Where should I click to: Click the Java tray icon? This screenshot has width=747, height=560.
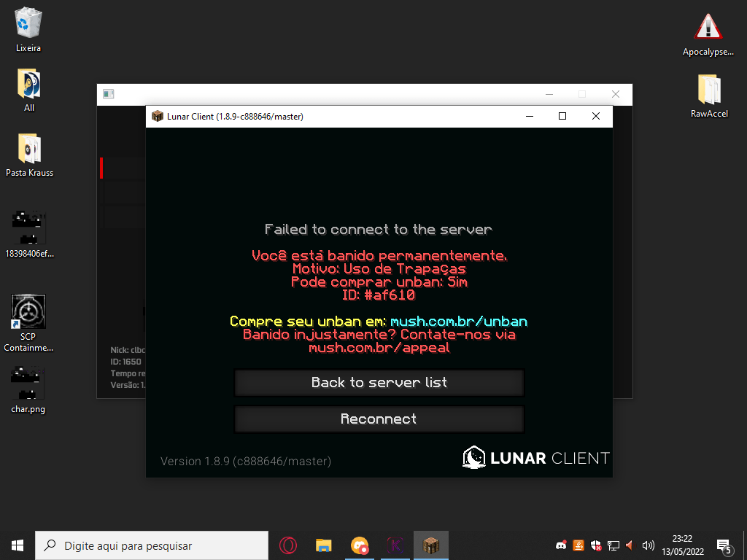pos(578,545)
